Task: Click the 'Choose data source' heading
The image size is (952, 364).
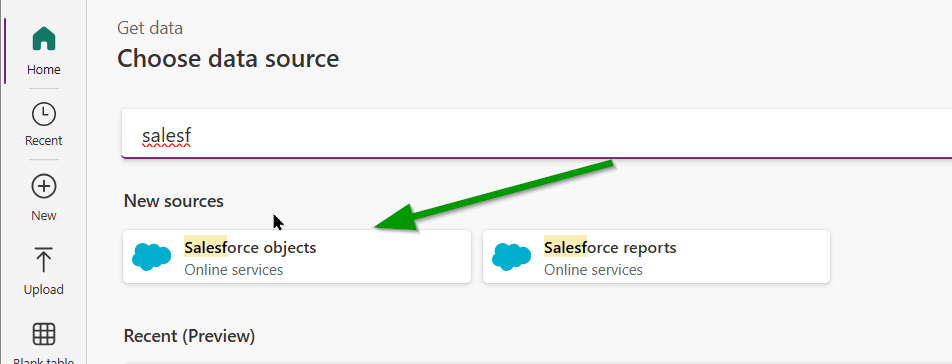Action: [228, 59]
